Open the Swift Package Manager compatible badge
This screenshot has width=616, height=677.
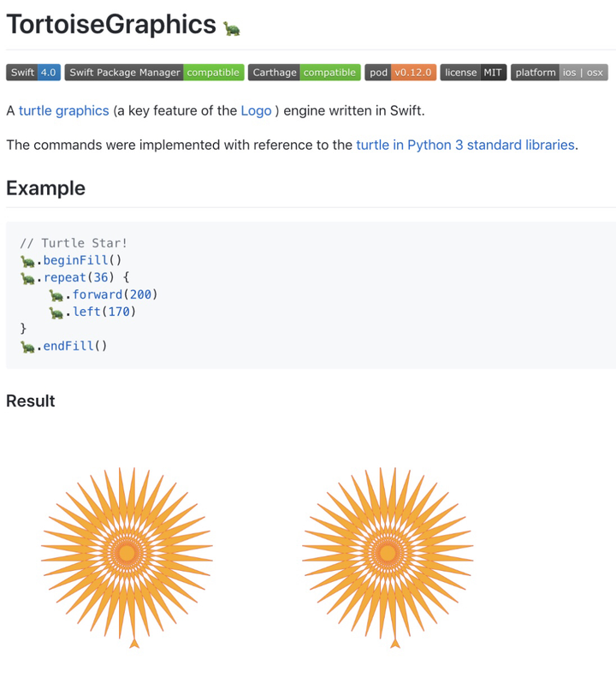[155, 73]
